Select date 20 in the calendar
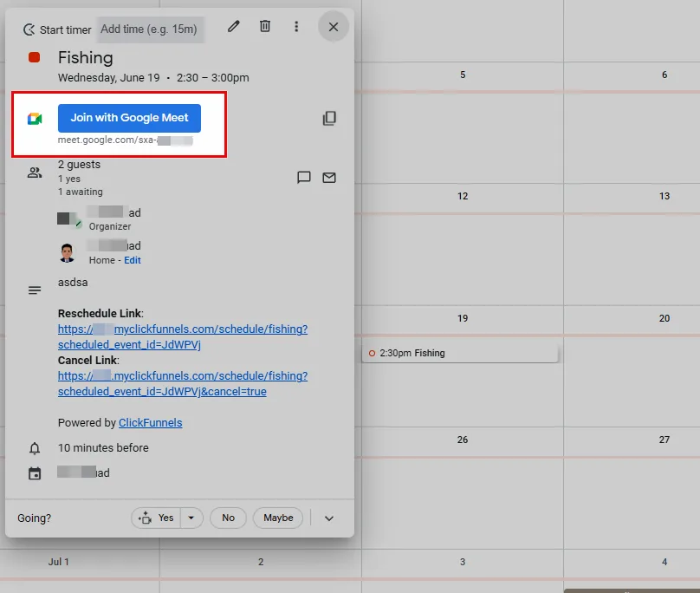Image resolution: width=700 pixels, height=593 pixels. [x=664, y=318]
